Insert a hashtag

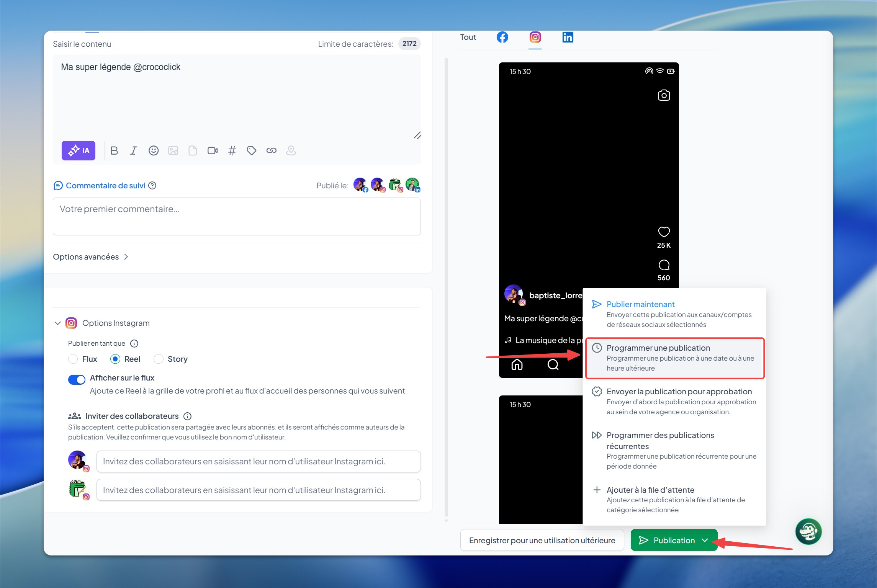(232, 150)
